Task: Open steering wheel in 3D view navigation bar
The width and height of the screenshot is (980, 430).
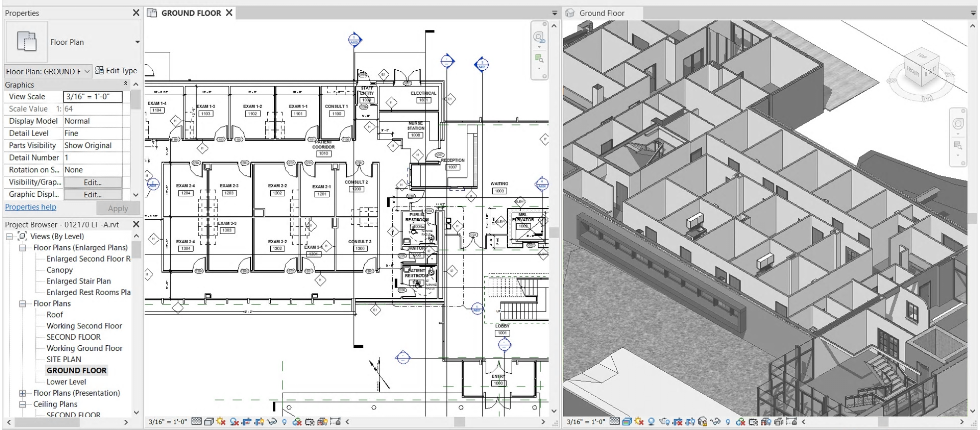Action: [958, 124]
